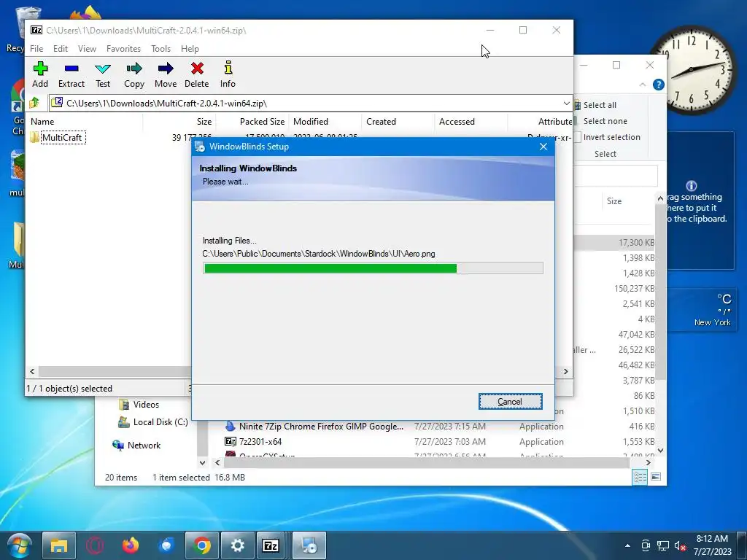Cancel the WindowBlinds installation
Image resolution: width=747 pixels, height=560 pixels.
(510, 402)
